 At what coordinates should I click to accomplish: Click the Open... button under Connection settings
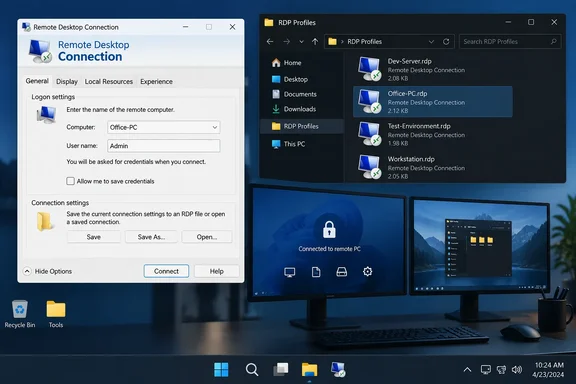pyautogui.click(x=207, y=237)
